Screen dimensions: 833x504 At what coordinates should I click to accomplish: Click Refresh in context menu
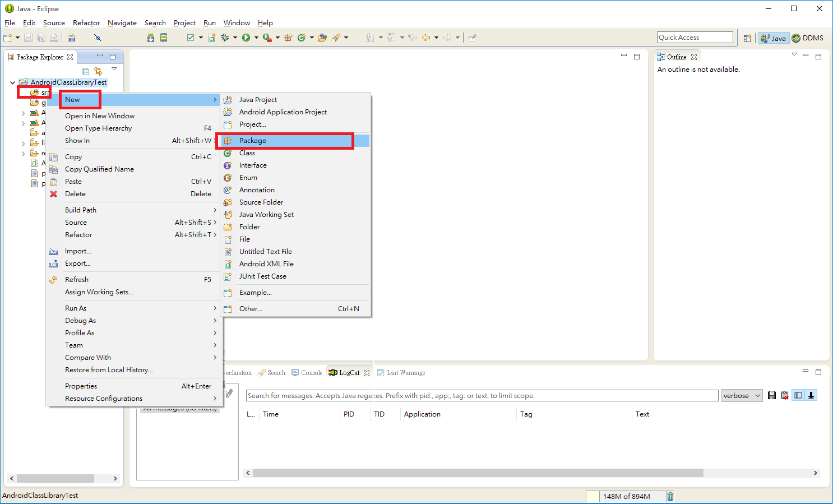134,280
